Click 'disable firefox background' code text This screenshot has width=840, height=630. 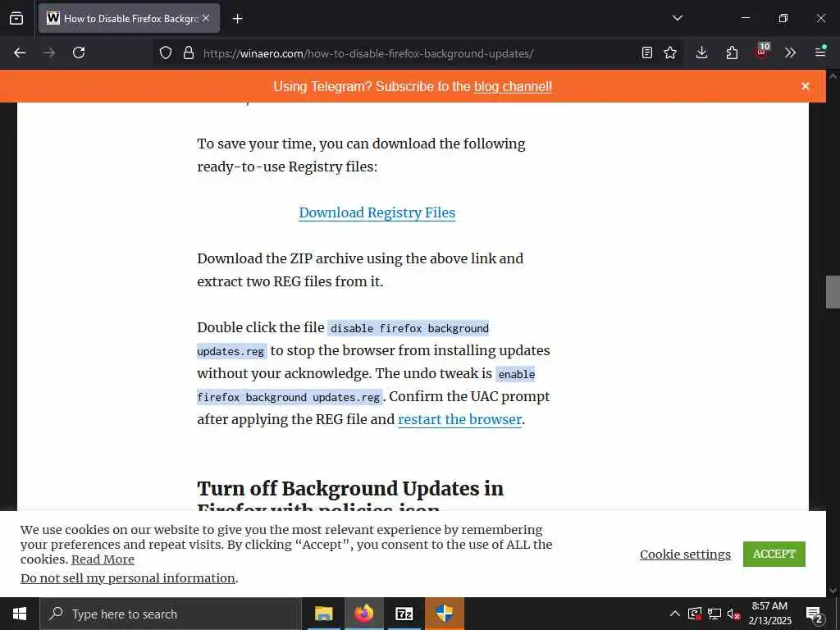409,328
